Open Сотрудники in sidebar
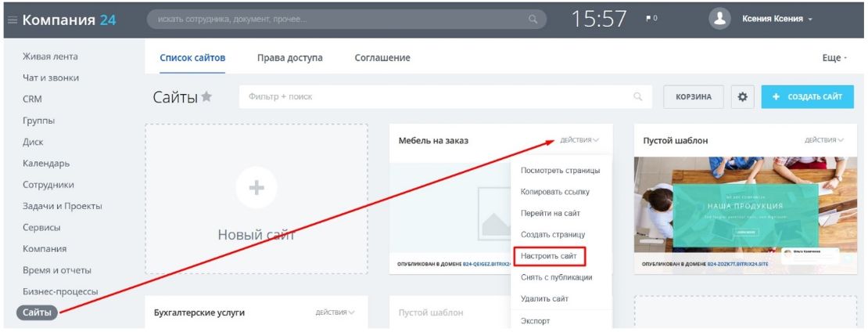This screenshot has width=868, height=332. [48, 185]
